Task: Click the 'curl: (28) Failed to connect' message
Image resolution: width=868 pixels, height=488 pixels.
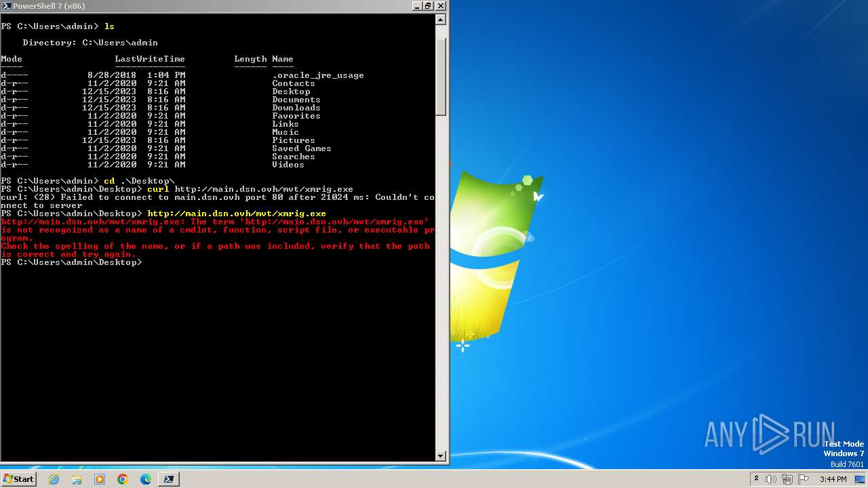Action: [218, 201]
